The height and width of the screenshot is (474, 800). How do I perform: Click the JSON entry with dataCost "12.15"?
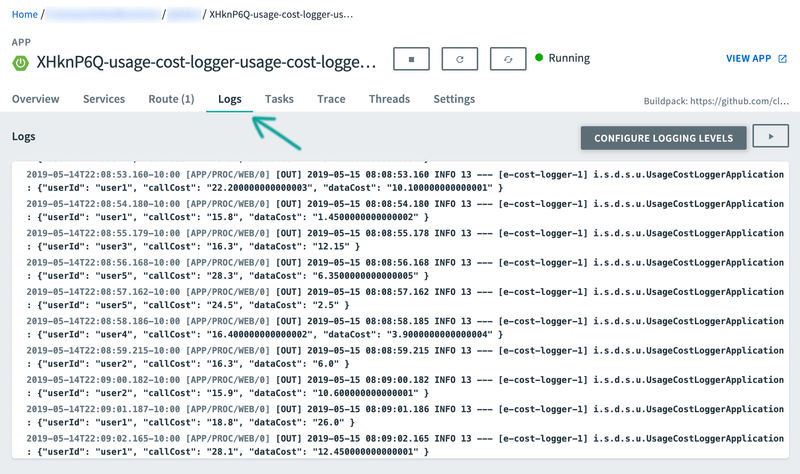click(x=193, y=246)
